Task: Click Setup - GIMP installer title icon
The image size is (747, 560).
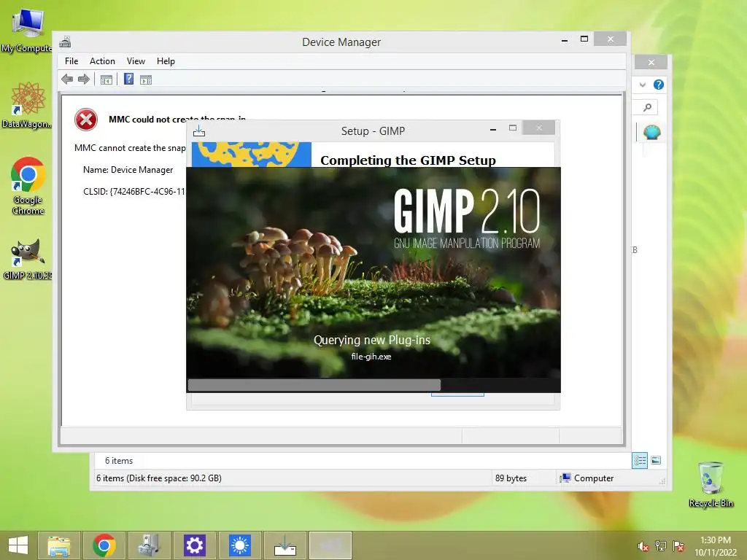Action: (x=199, y=131)
